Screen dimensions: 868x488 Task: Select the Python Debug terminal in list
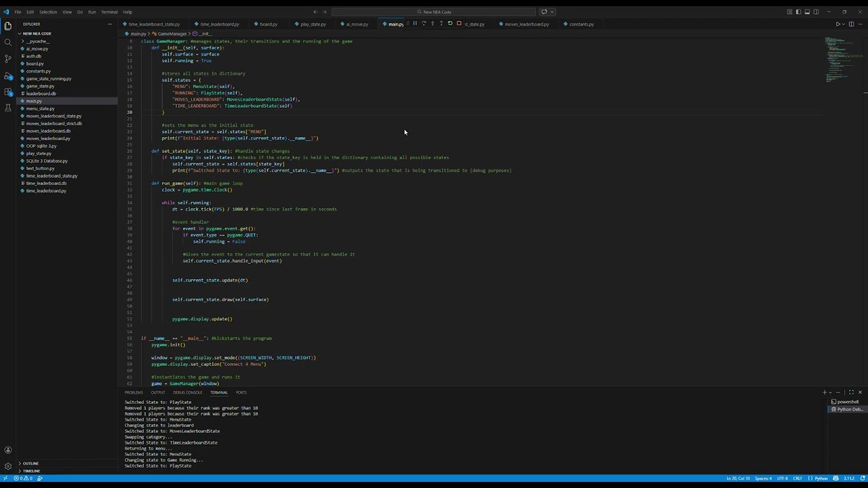point(847,409)
